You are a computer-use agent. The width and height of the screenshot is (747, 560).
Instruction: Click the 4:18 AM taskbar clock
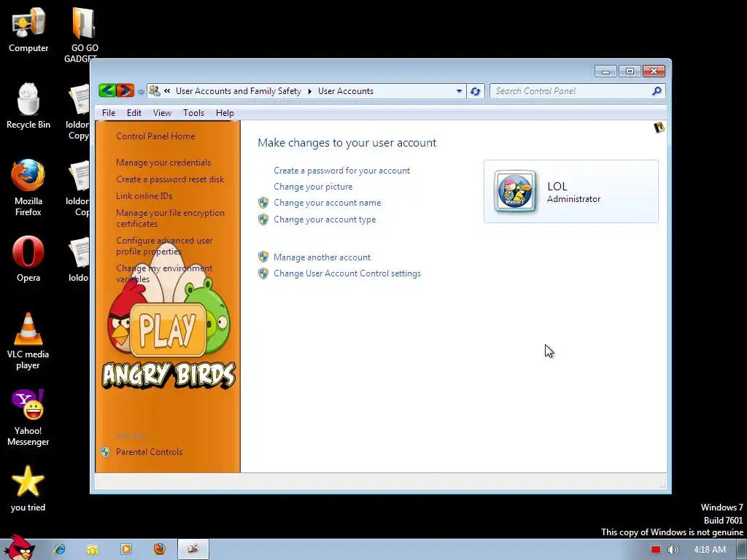tap(709, 550)
